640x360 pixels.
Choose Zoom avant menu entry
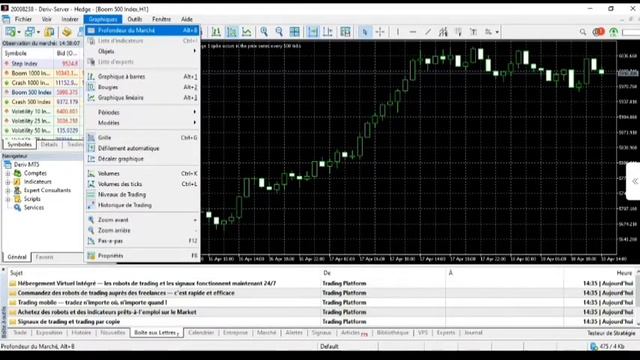pyautogui.click(x=142, y=220)
